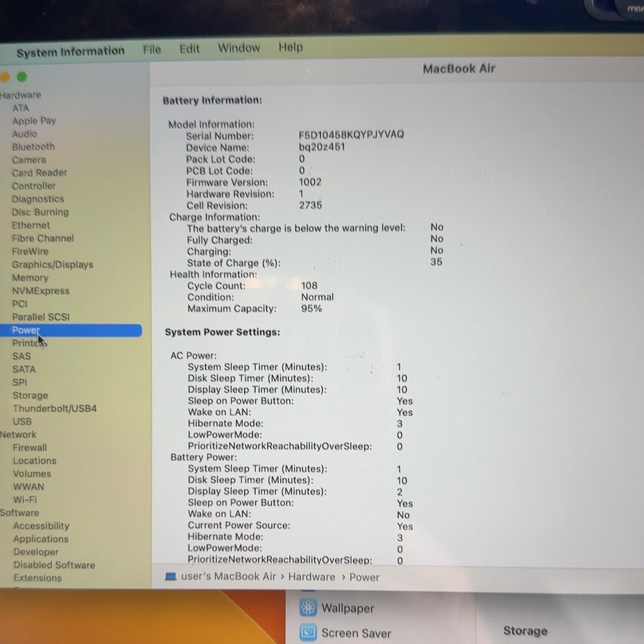This screenshot has height=644, width=644.
Task: Click the laptop icon in the path bar
Action: 171,576
